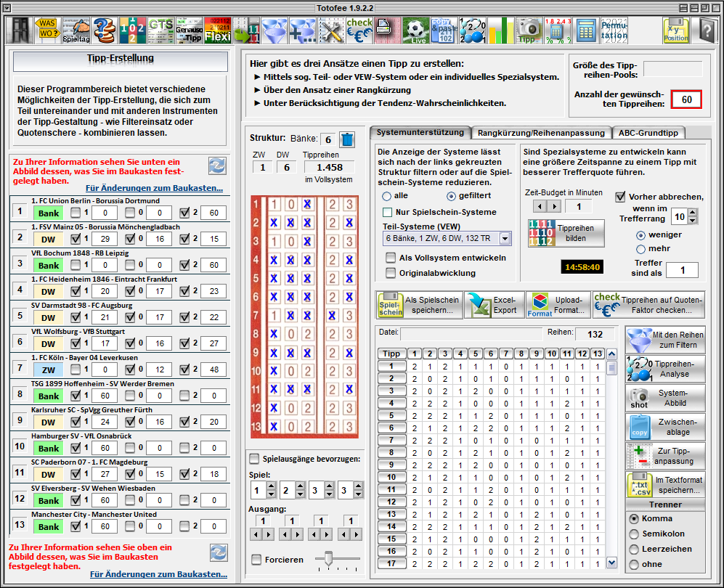
Task: Click the copy & paste icon
Action: pos(444,30)
